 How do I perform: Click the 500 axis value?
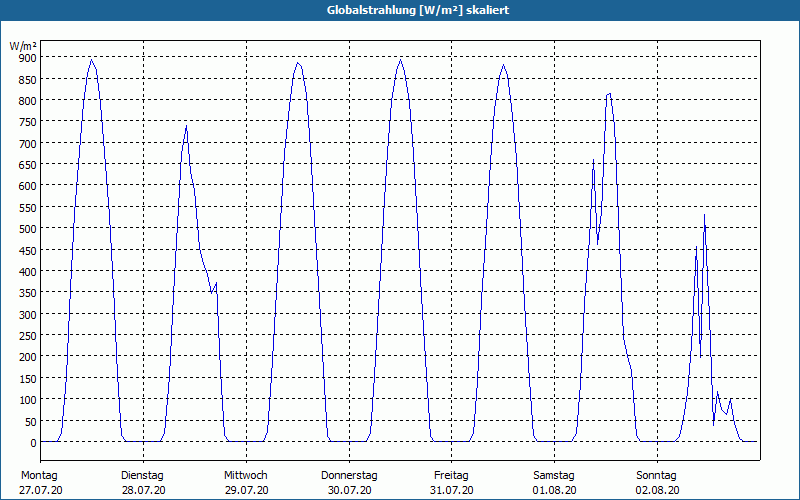click(28, 229)
